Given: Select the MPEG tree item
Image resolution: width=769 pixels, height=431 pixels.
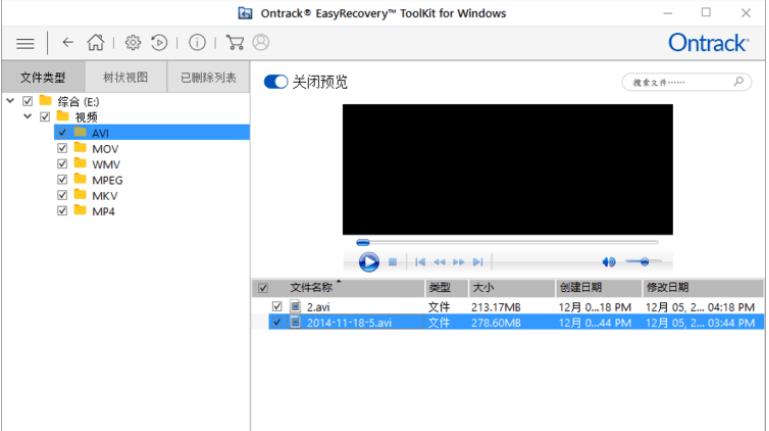Looking at the screenshot, I should (107, 180).
